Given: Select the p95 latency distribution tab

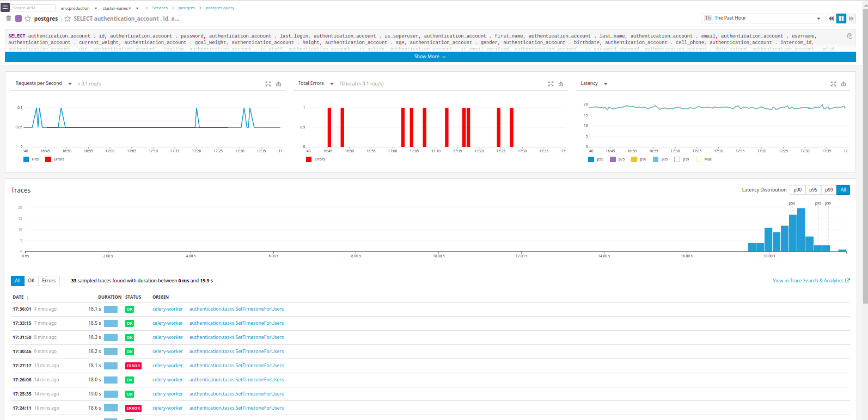Looking at the screenshot, I should coord(813,190).
